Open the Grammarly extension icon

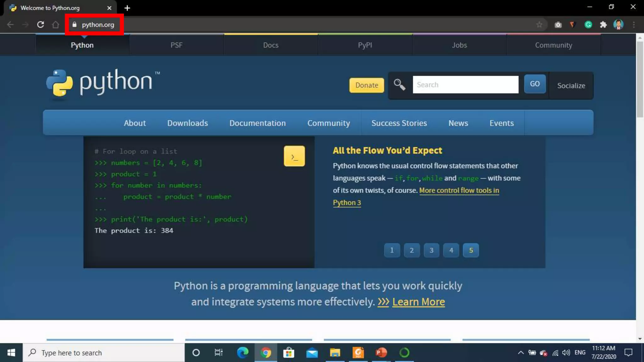click(x=588, y=25)
